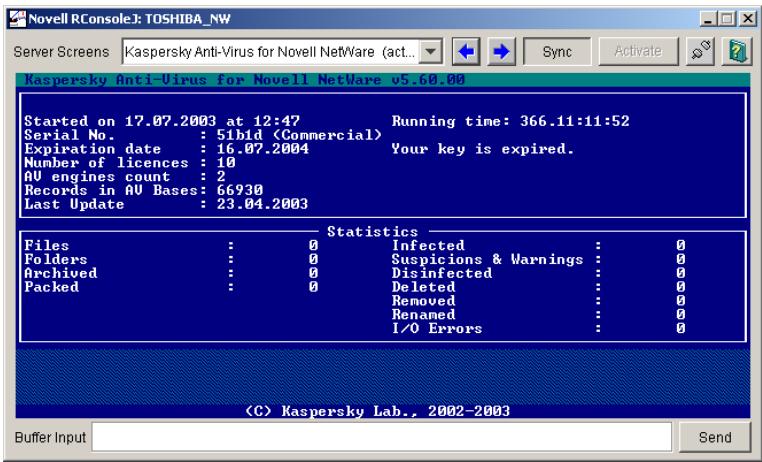Image resolution: width=762 pixels, height=462 pixels.
Task: Click the Kaspersky Anti-Virus v5.60.00 header
Action: 244,80
